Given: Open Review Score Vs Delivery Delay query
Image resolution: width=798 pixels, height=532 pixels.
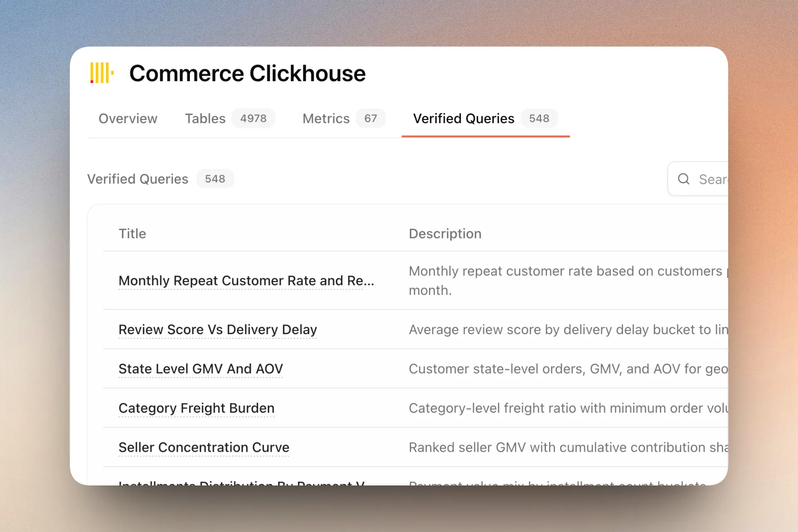Looking at the screenshot, I should (218, 330).
